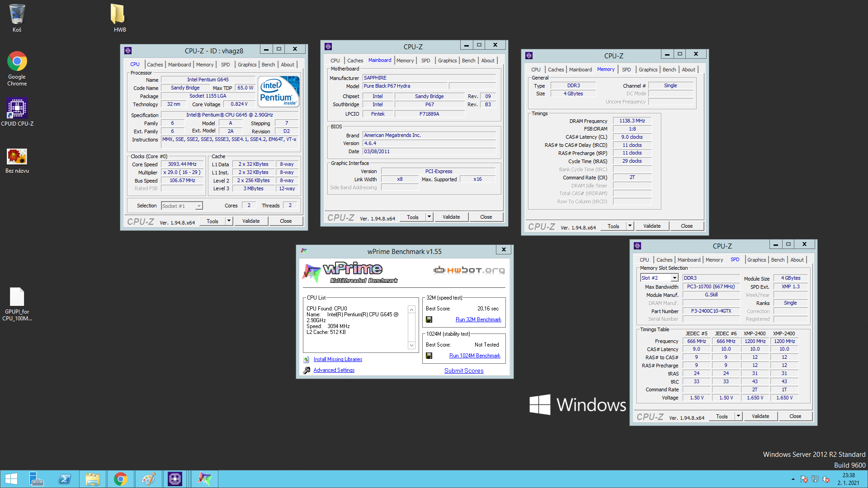Screen dimensions: 868x488
Task: Click Run 32M Benchmark link
Action: 478,319
